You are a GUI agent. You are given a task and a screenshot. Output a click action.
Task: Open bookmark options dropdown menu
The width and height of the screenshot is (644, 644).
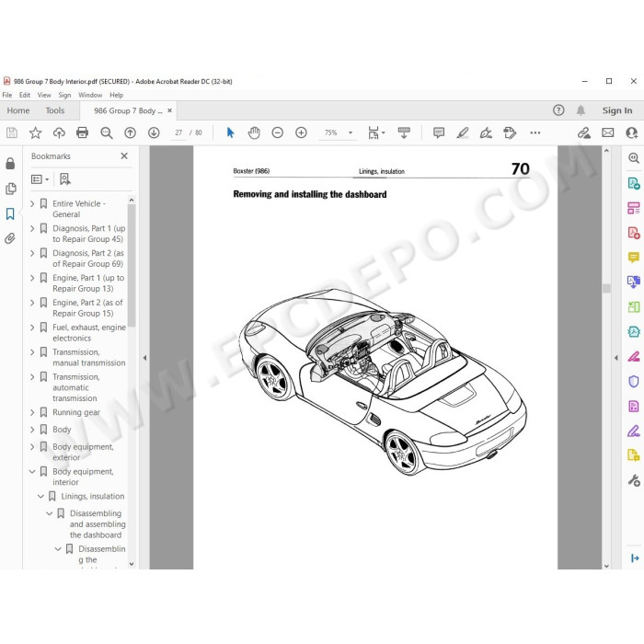[x=40, y=179]
